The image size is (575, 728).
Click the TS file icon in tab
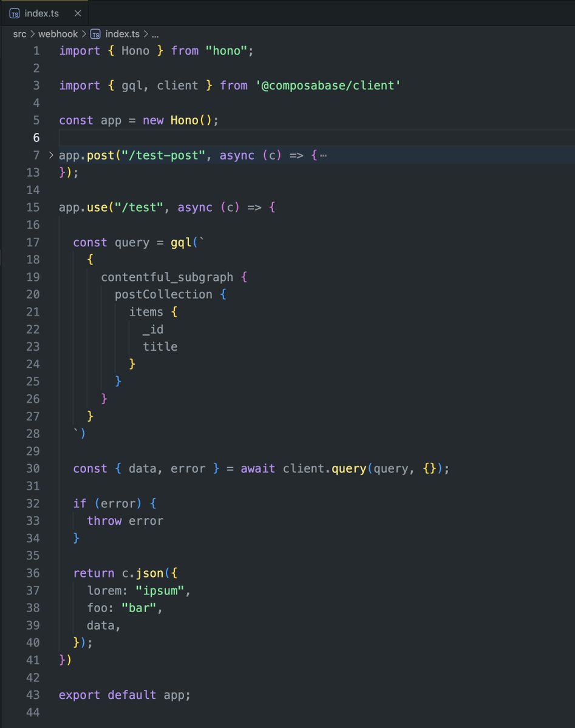click(15, 13)
